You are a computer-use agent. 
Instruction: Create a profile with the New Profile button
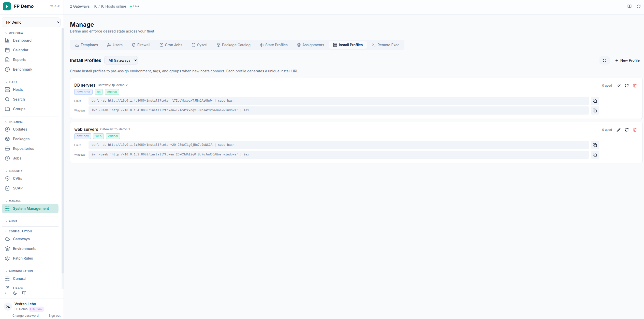pyautogui.click(x=627, y=60)
